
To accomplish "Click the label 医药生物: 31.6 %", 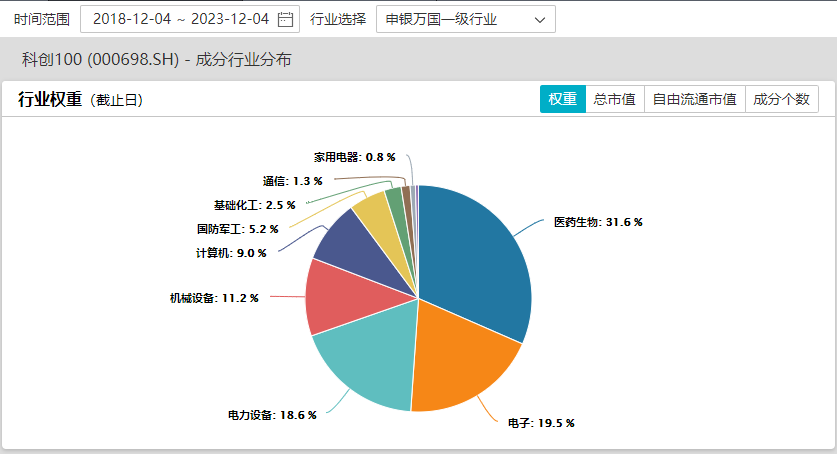I will coord(598,222).
